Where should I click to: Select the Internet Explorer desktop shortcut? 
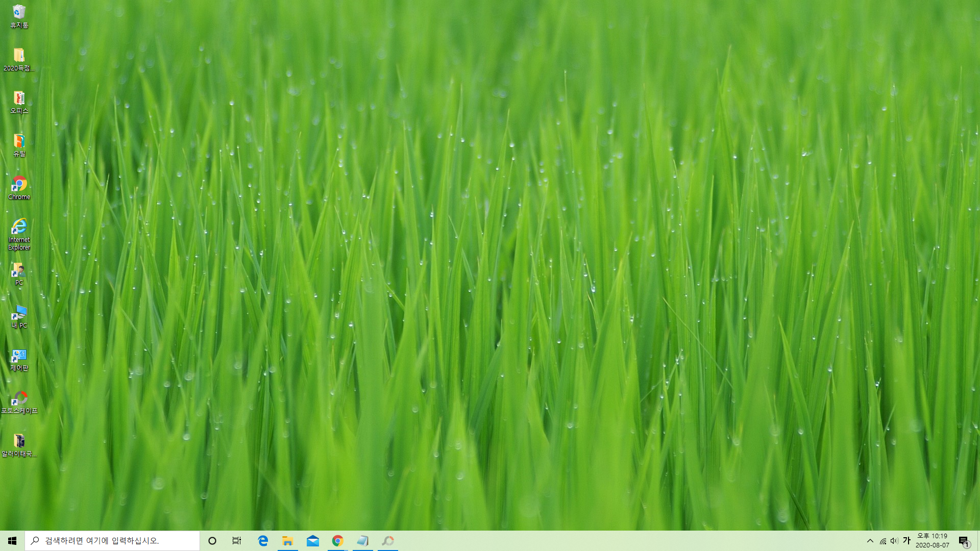pos(19,234)
